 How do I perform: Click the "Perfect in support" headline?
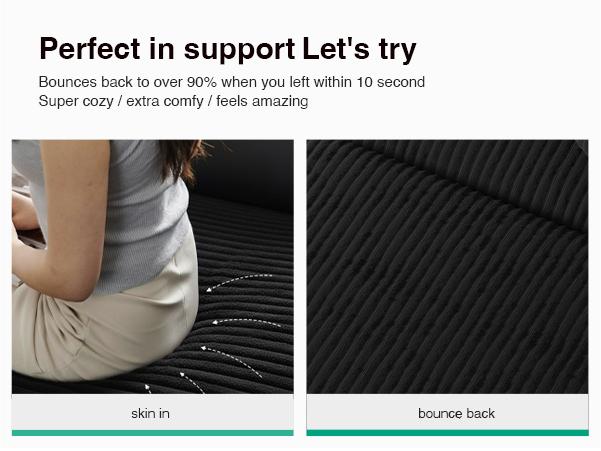pos(167,49)
